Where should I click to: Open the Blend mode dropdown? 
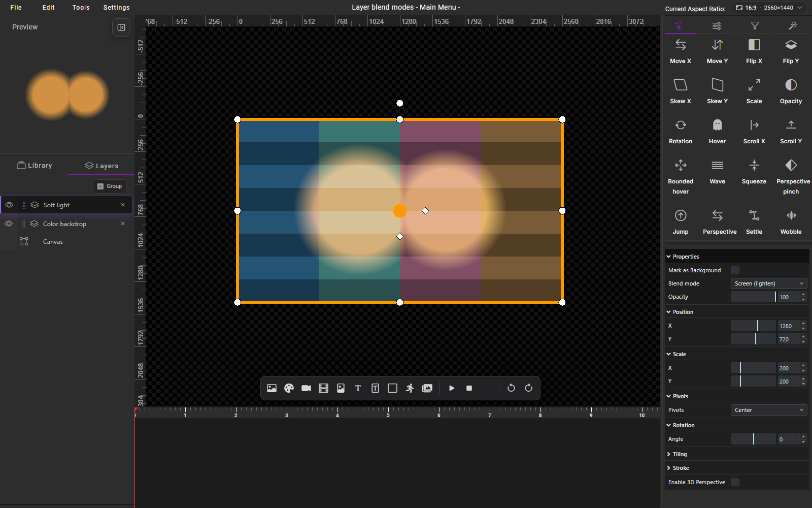pos(769,283)
